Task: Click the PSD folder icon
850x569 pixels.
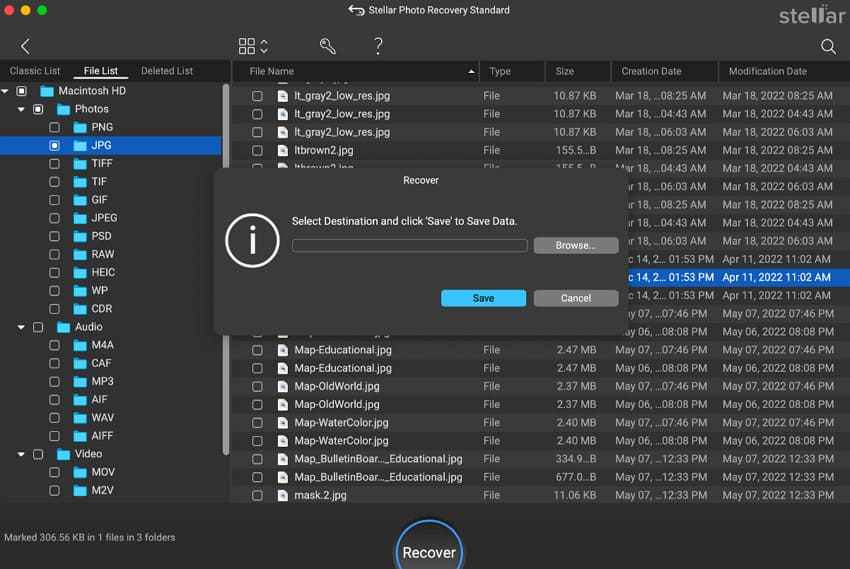Action: coord(80,236)
